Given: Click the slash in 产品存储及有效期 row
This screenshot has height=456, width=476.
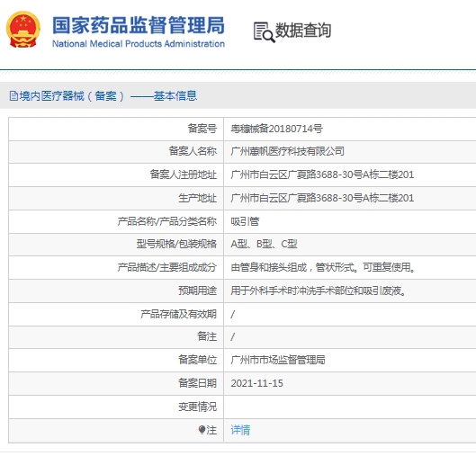Looking at the screenshot, I should [x=232, y=314].
